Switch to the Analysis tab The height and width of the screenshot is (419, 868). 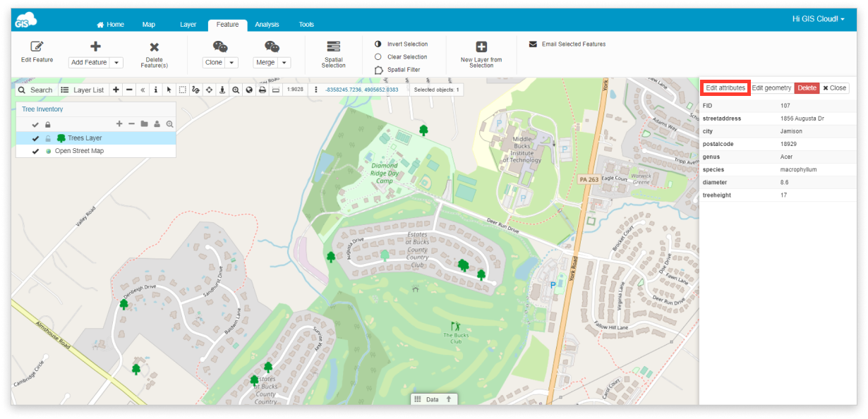[267, 25]
